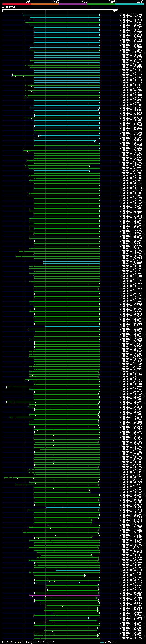
Task: Select hit label UniRef100_P51971
Action: (x=131, y=525)
